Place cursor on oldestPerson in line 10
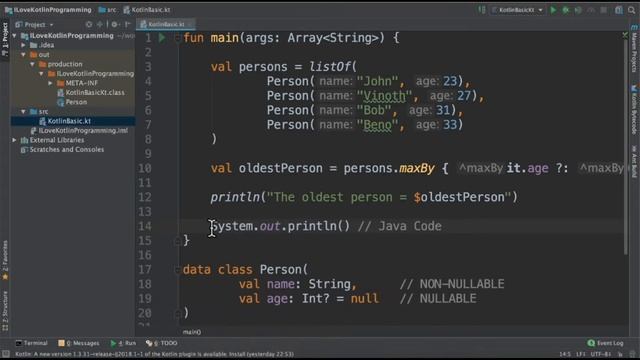 tap(280, 168)
